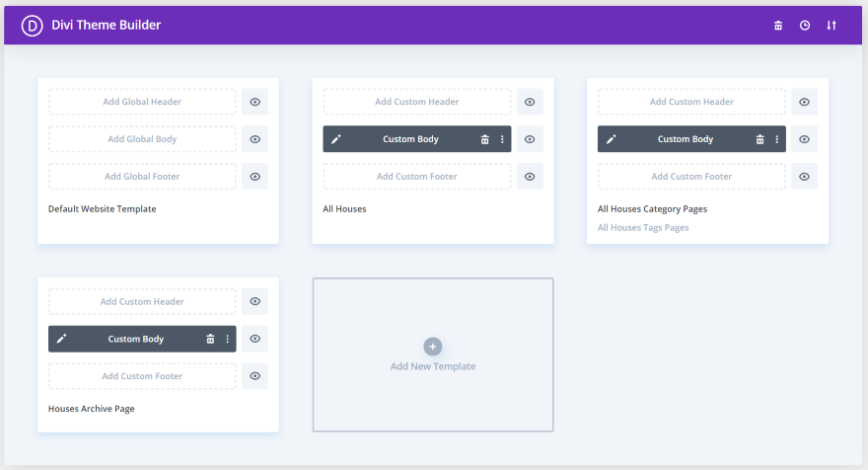Image resolution: width=868 pixels, height=470 pixels.
Task: Hide the All Houses custom body
Action: 530,139
